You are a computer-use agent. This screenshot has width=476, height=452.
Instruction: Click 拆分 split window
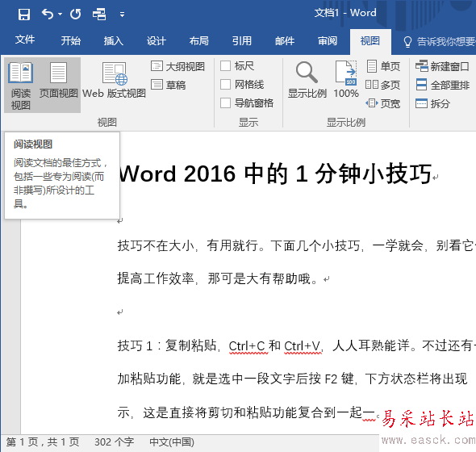(433, 103)
